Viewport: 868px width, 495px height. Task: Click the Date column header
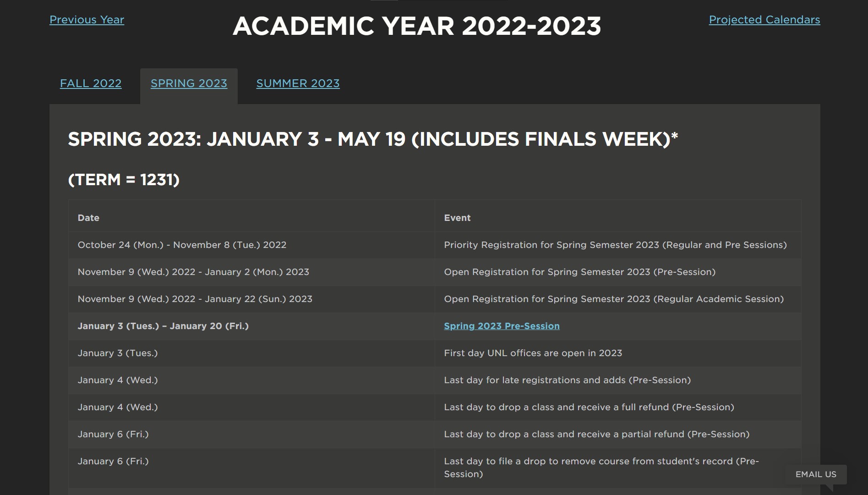coord(88,218)
